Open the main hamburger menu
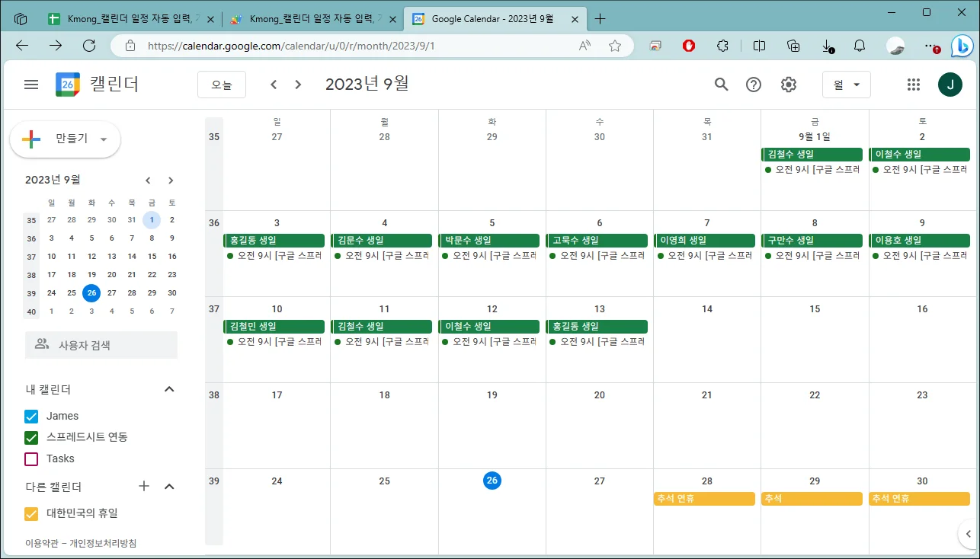 (x=31, y=85)
